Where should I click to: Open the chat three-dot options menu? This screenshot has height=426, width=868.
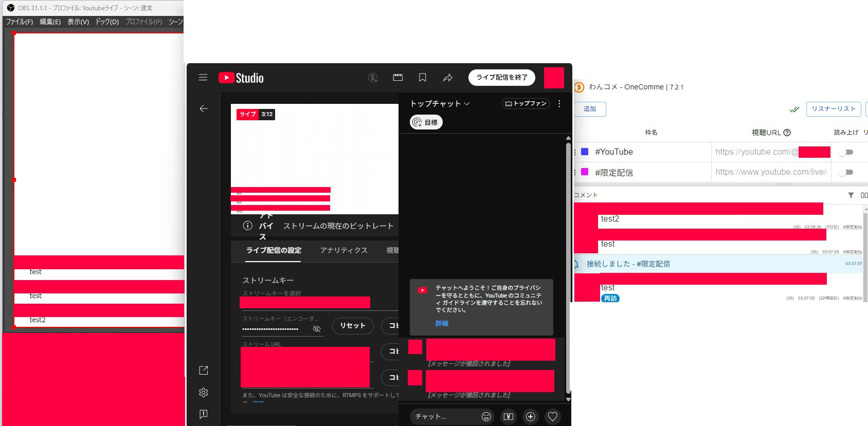pos(559,103)
